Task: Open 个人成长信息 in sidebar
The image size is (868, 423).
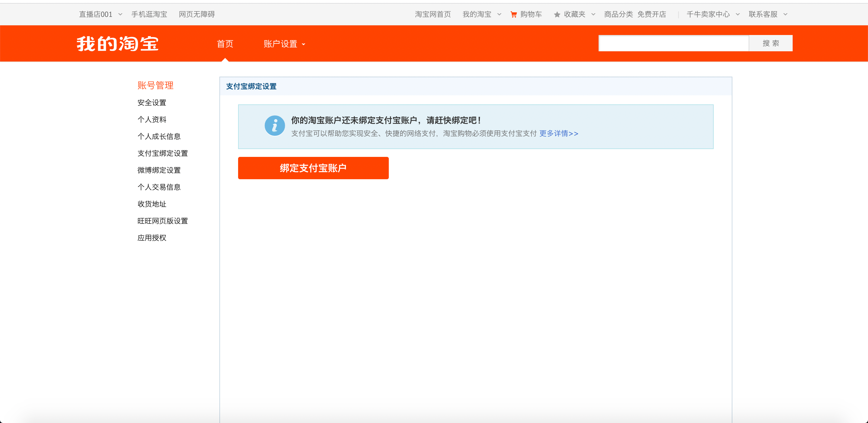Action: [159, 136]
